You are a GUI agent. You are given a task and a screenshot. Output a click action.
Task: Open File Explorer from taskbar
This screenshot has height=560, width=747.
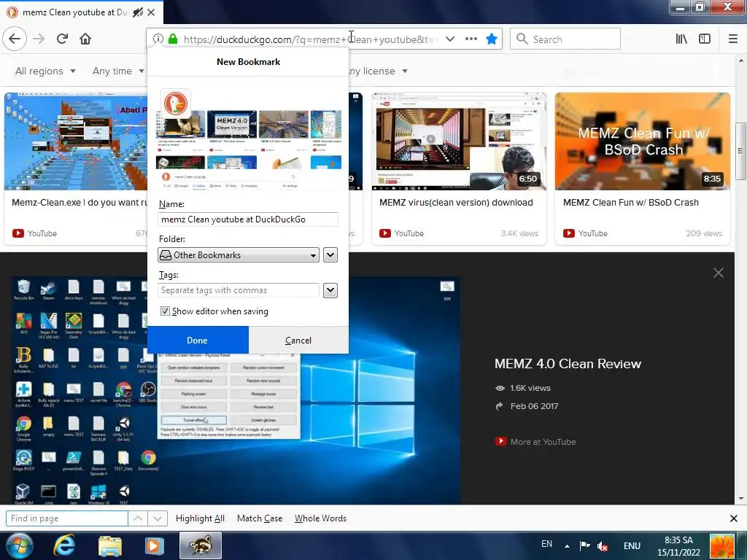pyautogui.click(x=110, y=545)
